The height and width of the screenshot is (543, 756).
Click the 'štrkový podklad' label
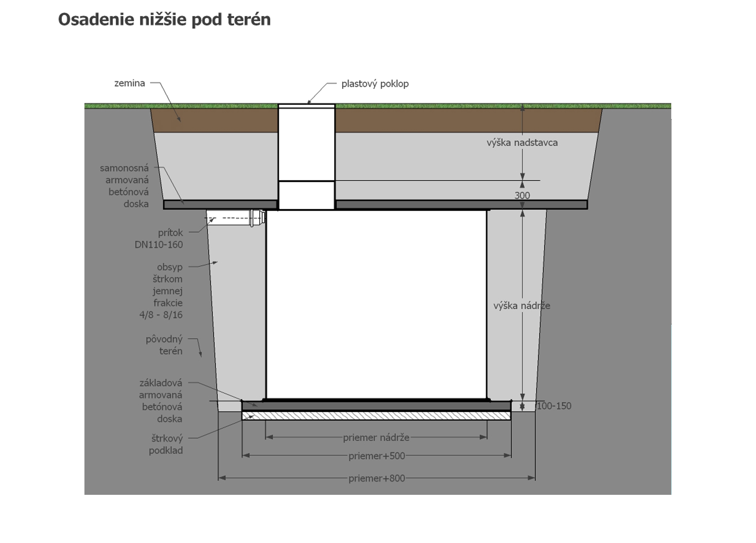point(166,444)
